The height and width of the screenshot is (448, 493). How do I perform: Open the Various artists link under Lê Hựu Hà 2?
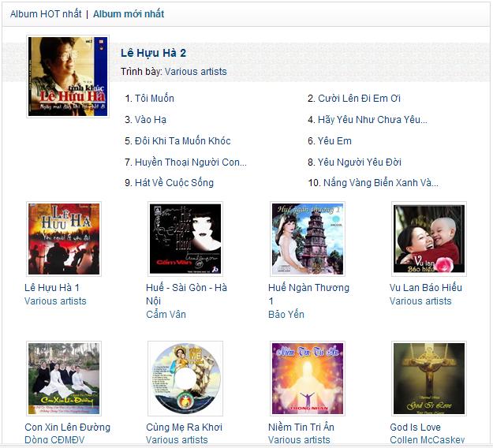coord(196,72)
